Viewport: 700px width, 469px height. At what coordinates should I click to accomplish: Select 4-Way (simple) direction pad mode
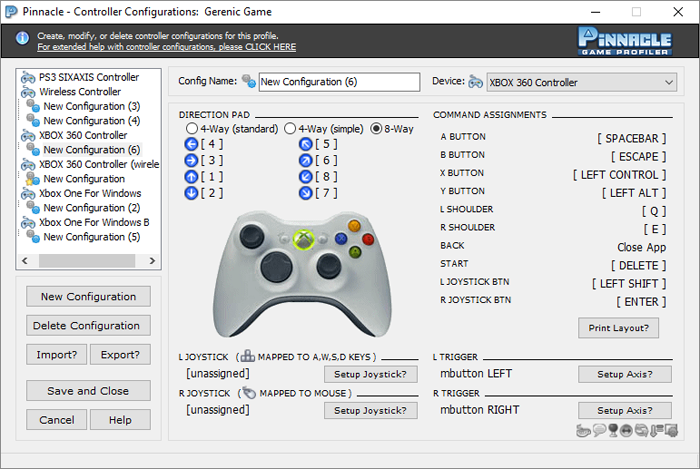point(290,129)
